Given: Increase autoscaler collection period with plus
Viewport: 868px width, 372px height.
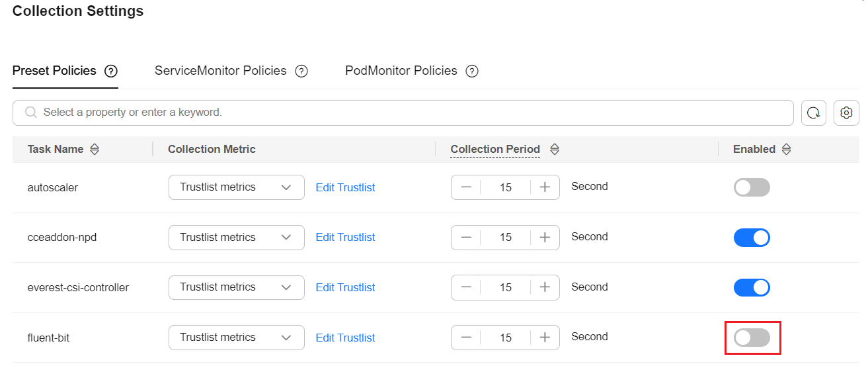Looking at the screenshot, I should point(545,187).
